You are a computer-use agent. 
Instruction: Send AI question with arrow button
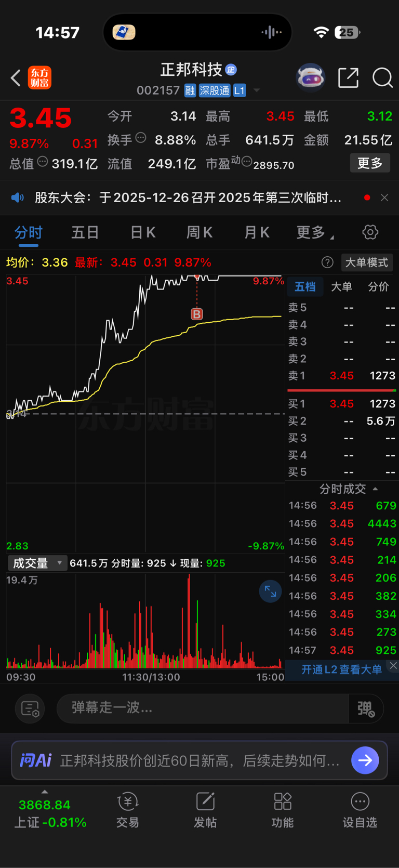click(x=365, y=760)
